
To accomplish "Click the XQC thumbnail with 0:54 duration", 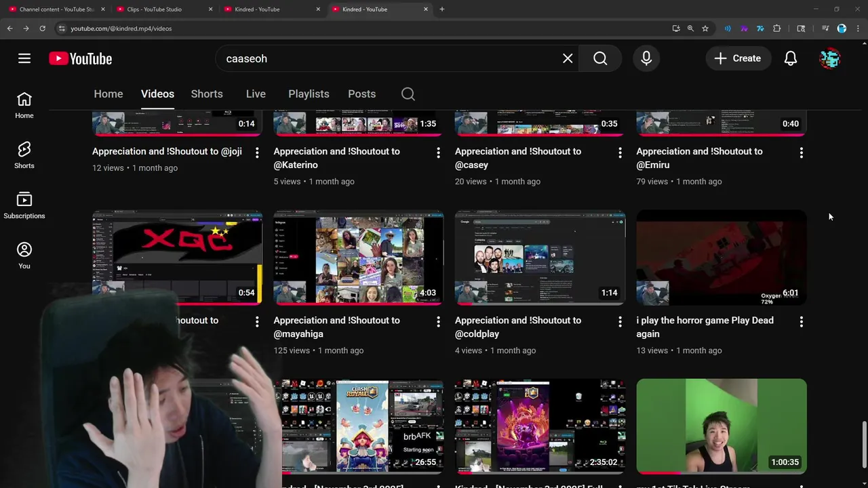I will click(x=177, y=258).
